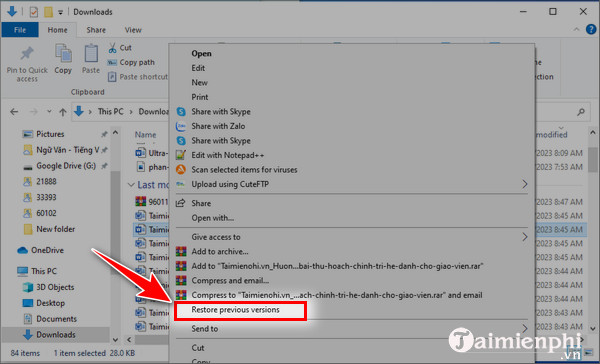Viewport: 600px width, 364px height.
Task: Click Edit with Notepad++
Action: point(228,155)
